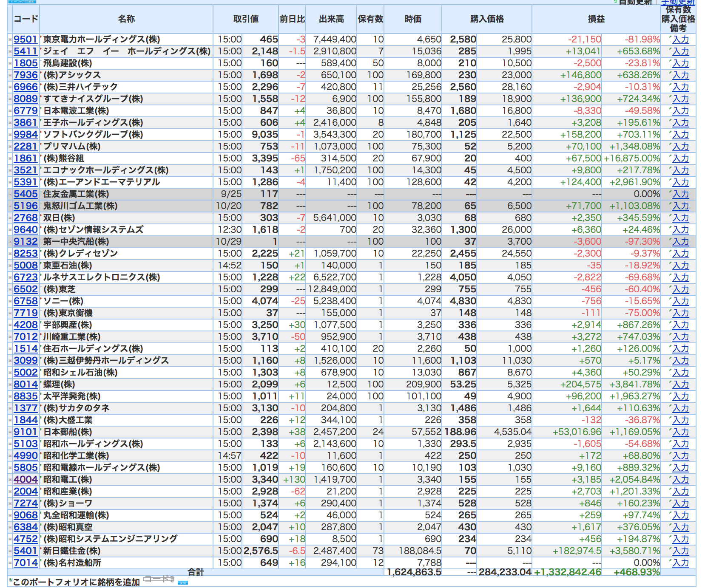This screenshot has height=588, width=705.
Task: Click the row handle icon beside code 6502
Action: (10, 289)
